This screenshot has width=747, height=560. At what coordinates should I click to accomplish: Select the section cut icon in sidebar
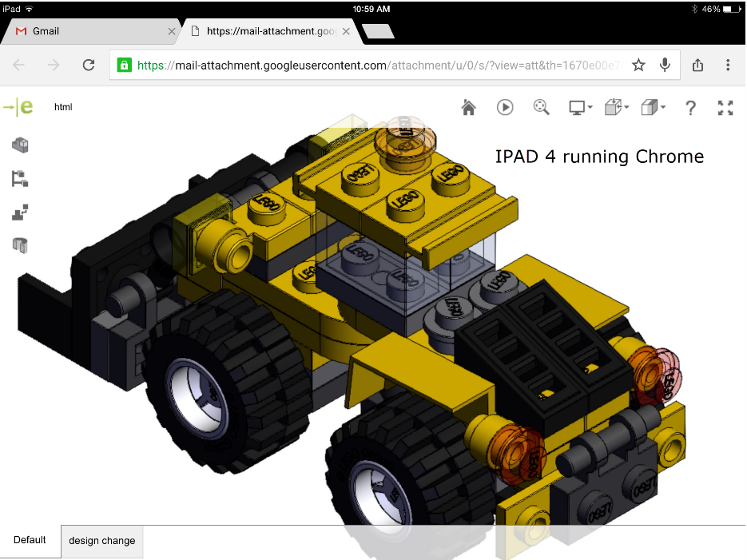coord(20,246)
